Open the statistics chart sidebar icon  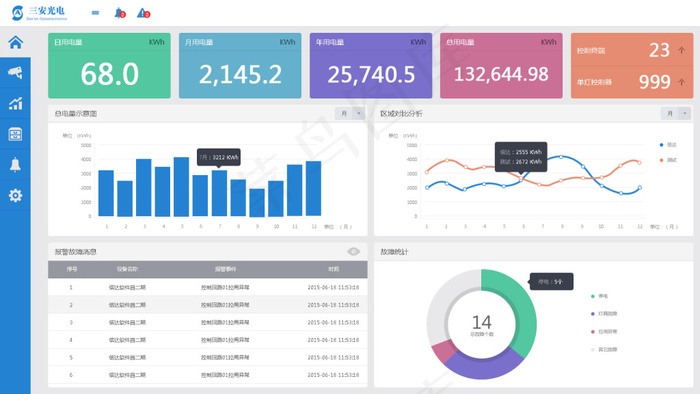pyautogui.click(x=15, y=103)
